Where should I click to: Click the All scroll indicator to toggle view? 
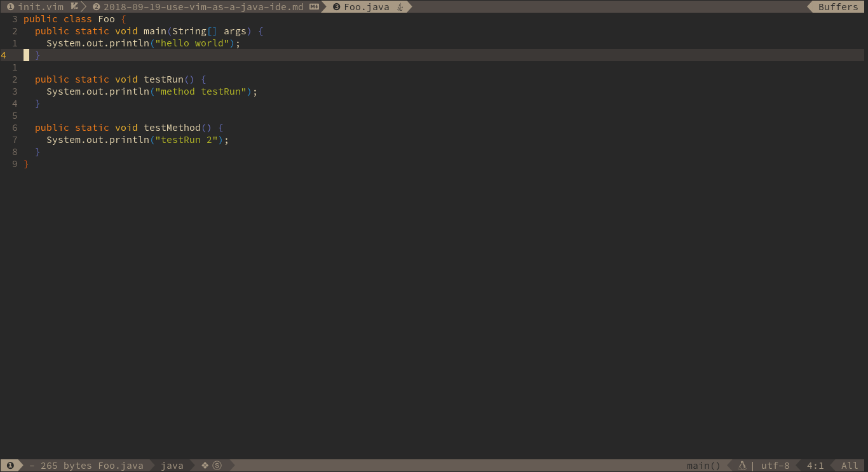849,465
